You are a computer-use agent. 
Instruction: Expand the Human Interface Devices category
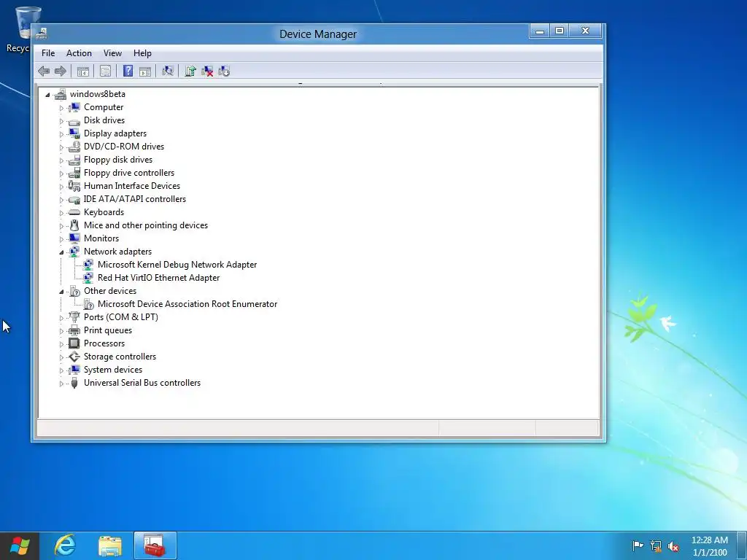(61, 187)
